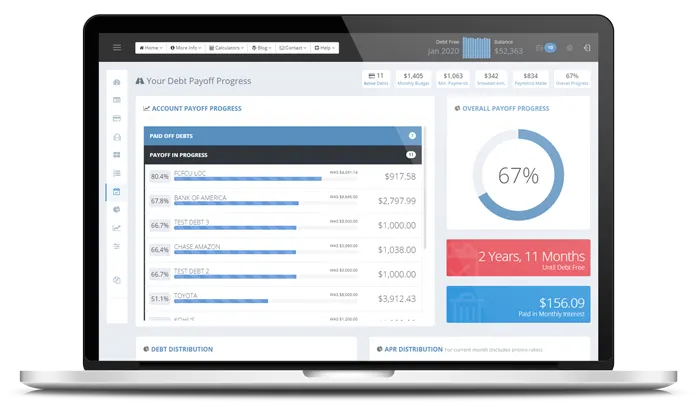Click the 2 Years, 11 Months tile

(518, 257)
